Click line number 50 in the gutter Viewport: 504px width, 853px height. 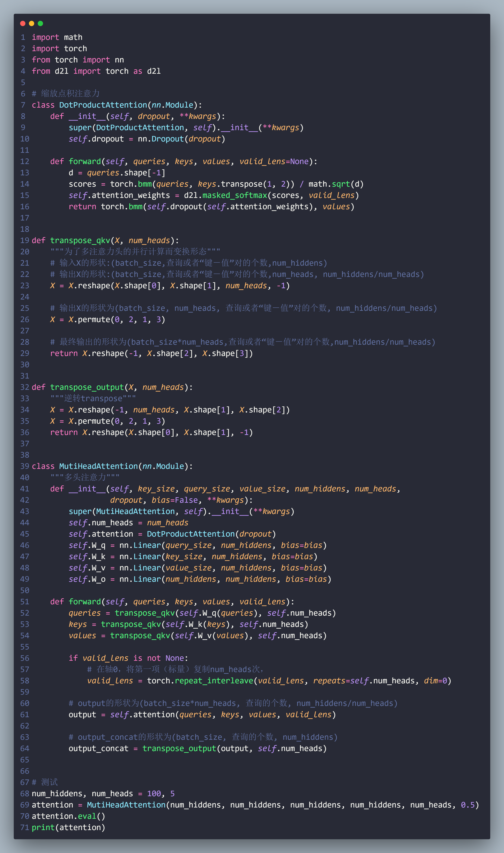point(25,591)
